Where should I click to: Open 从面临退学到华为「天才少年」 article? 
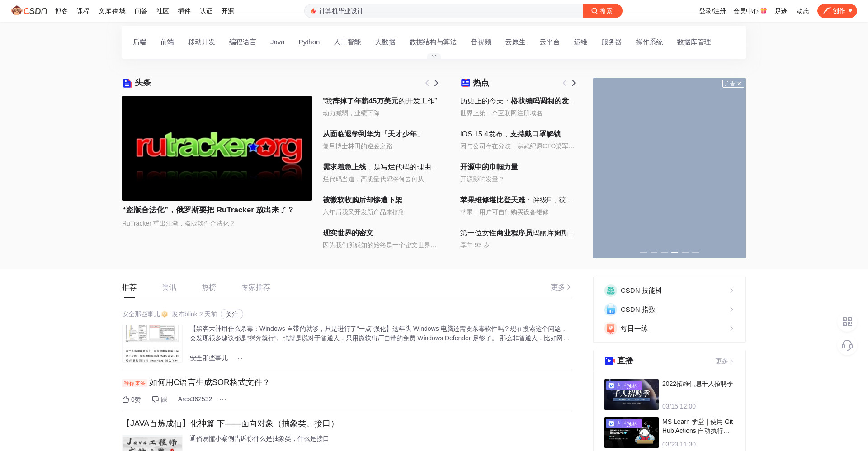[x=373, y=134]
